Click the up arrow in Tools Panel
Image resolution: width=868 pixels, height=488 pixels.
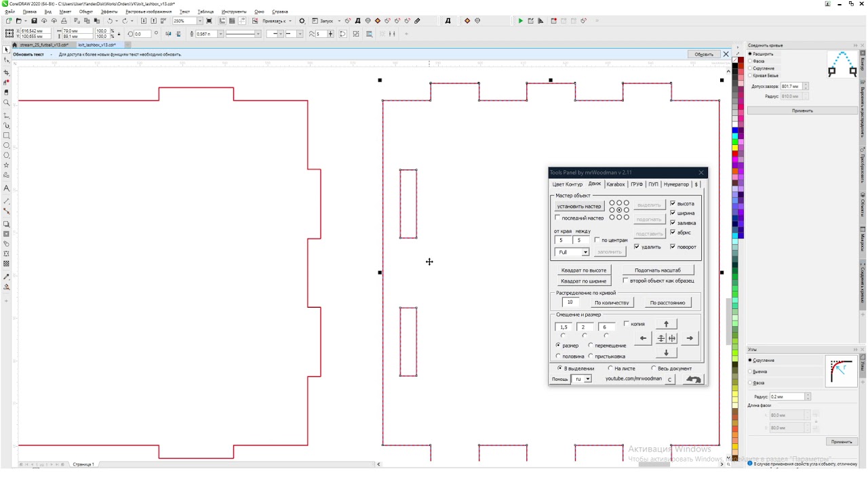point(666,324)
